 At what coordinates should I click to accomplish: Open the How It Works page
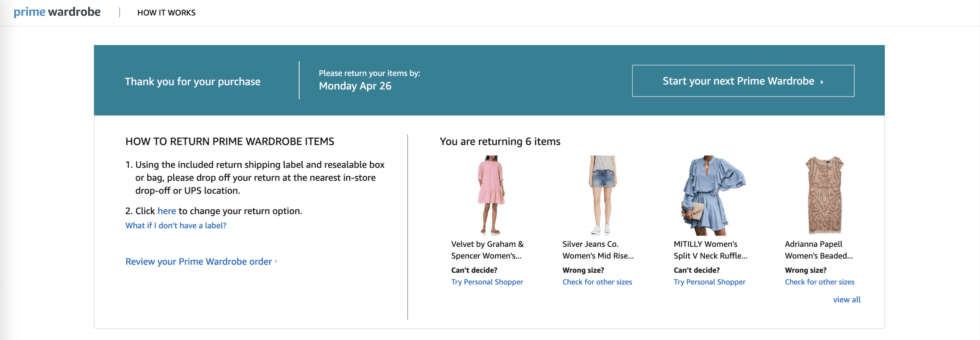(x=166, y=13)
